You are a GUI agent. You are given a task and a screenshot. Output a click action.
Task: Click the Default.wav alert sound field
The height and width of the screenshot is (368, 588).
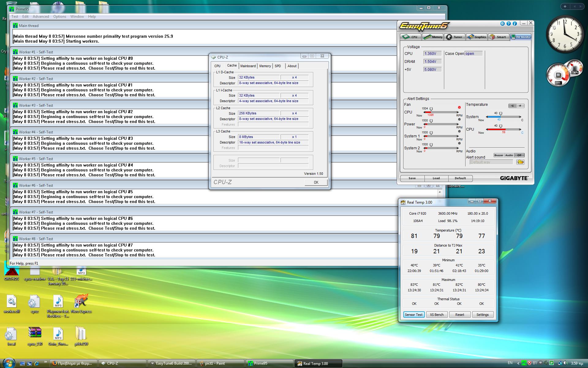click(x=491, y=162)
